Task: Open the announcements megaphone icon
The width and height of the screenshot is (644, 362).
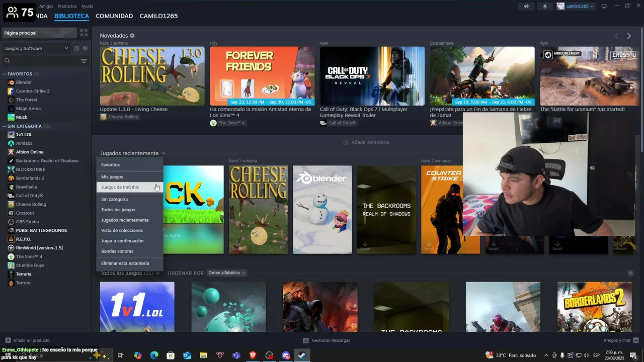Action: coord(526,6)
